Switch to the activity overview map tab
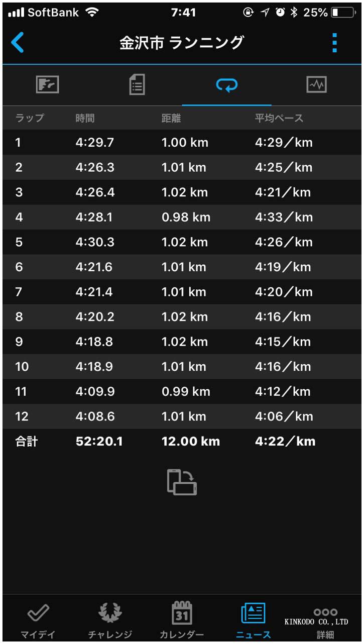Viewport: 364px width, 644px height. 47,84
